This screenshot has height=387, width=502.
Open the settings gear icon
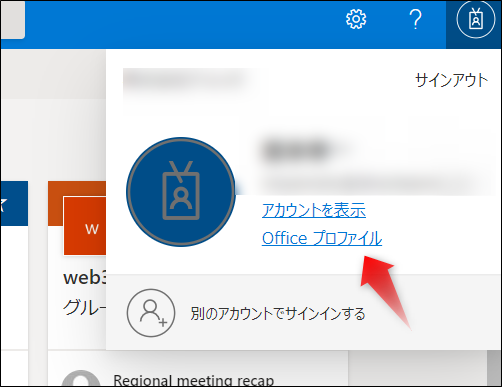(x=356, y=19)
